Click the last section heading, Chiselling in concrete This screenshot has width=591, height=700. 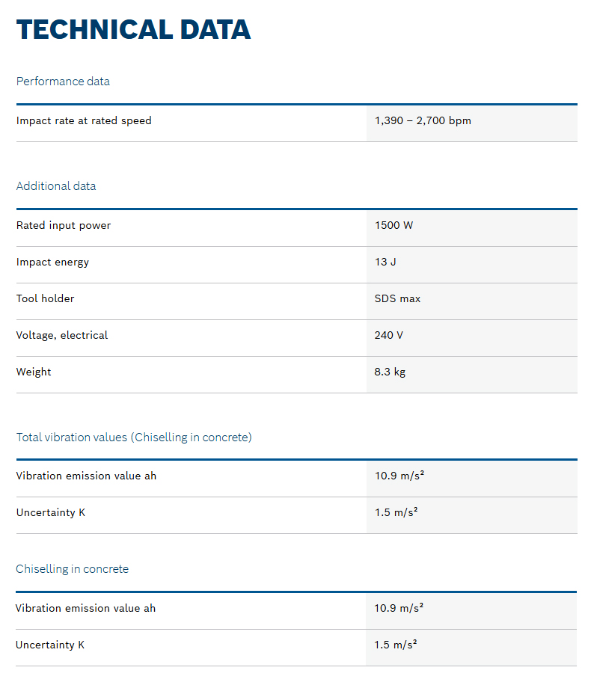72,569
